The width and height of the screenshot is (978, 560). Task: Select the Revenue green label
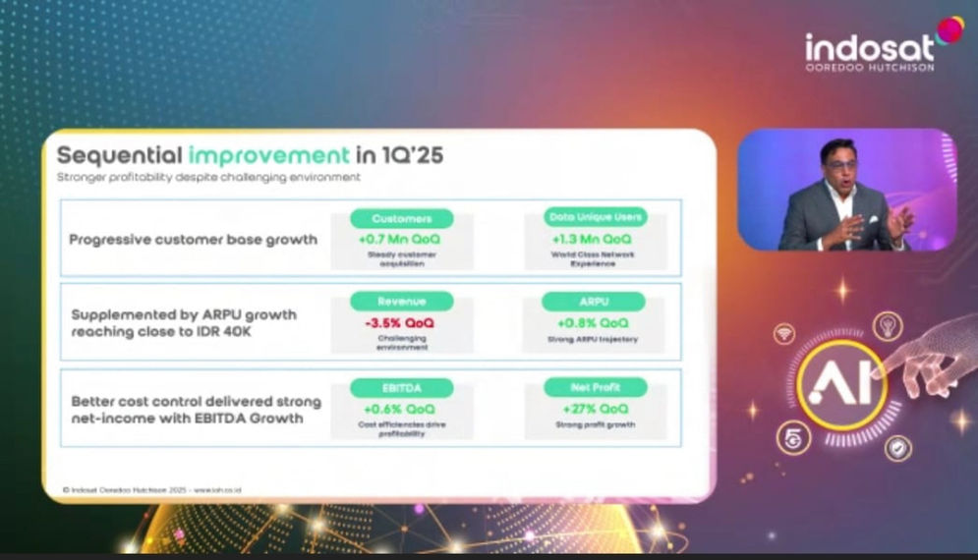pos(402,302)
